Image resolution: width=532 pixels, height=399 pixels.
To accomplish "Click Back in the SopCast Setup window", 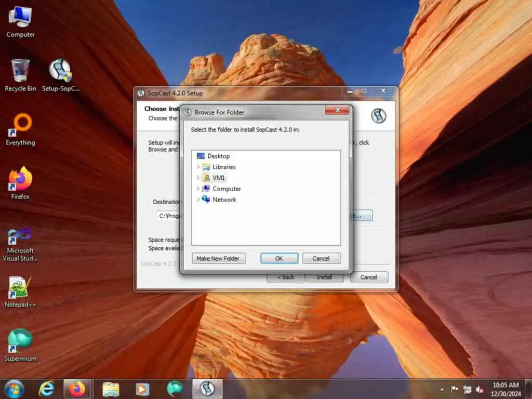I will click(286, 277).
